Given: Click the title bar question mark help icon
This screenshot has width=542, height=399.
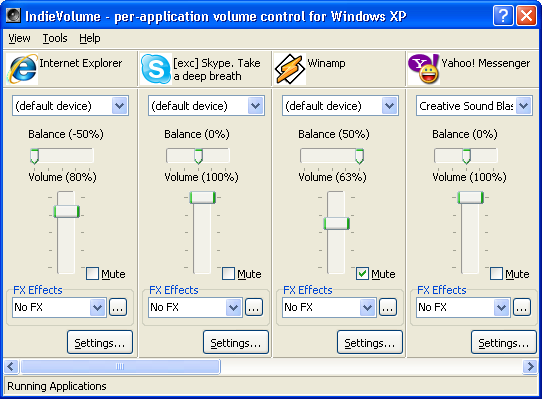Looking at the screenshot, I should 503,16.
